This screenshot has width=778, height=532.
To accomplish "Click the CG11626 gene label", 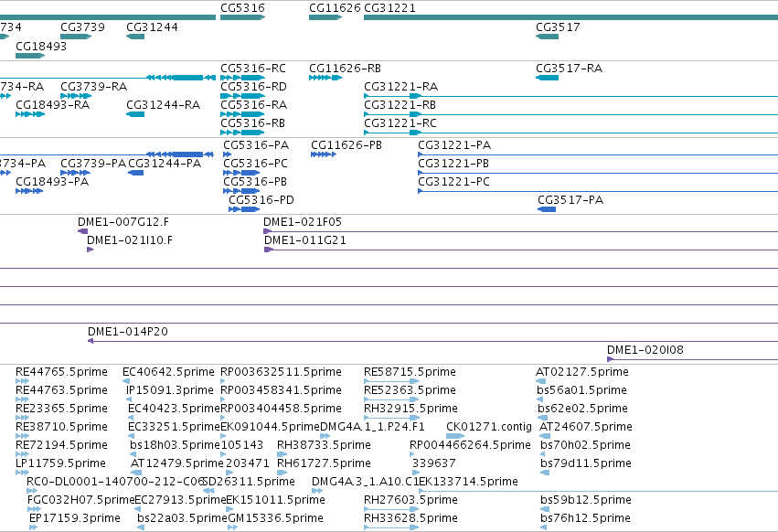I will pos(335,8).
